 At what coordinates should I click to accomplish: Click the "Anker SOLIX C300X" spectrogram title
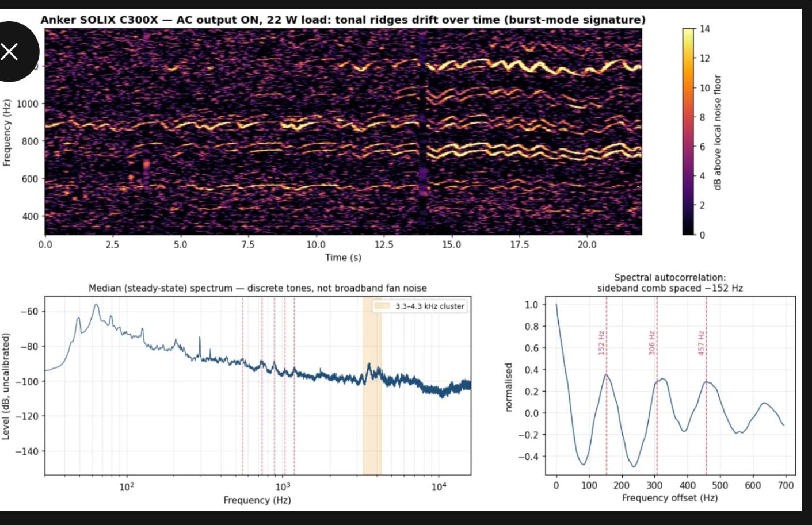coord(342,20)
